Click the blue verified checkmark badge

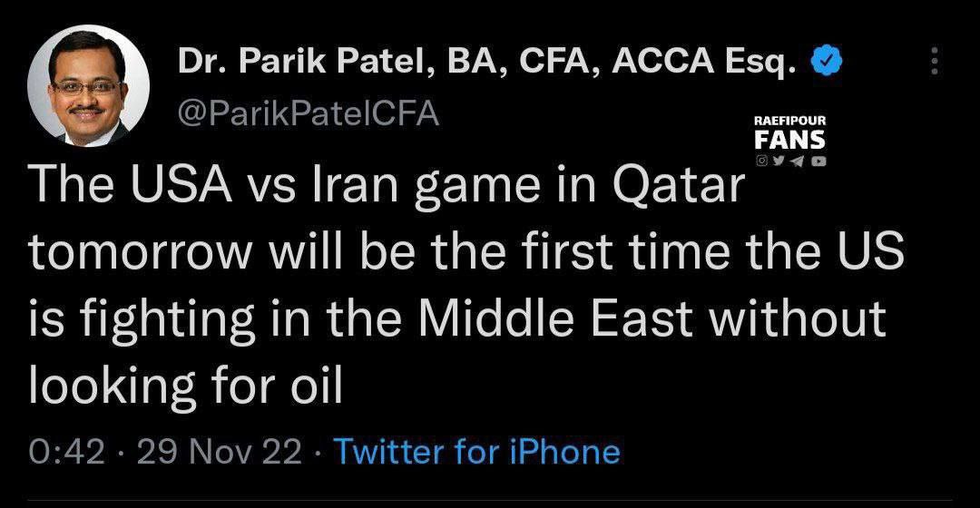click(829, 62)
